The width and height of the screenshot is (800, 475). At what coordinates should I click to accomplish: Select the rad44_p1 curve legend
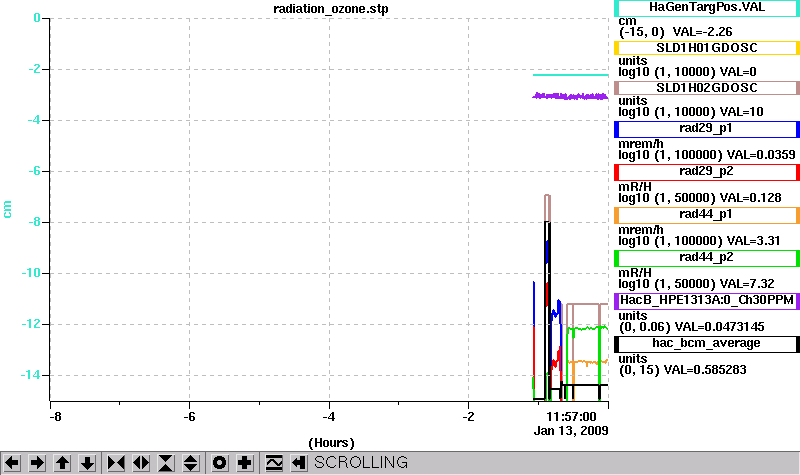click(x=707, y=215)
